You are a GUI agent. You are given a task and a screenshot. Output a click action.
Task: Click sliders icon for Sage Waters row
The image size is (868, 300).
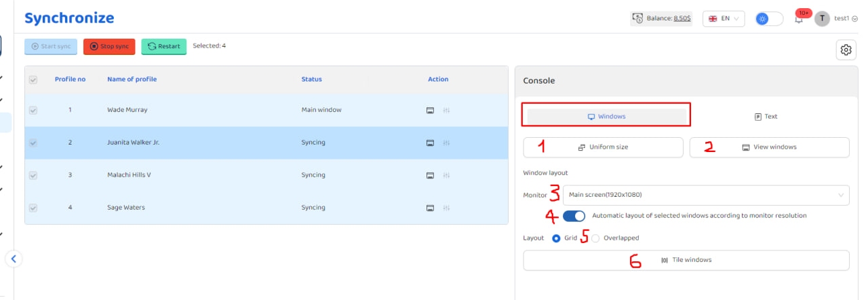446,208
